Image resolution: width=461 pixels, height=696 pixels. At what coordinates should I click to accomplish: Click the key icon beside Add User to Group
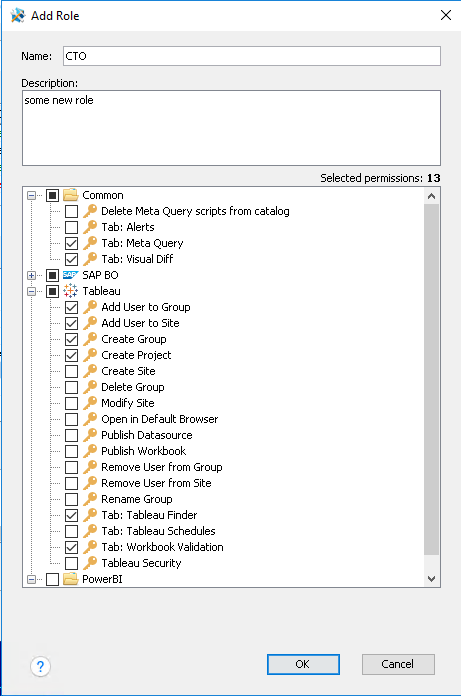pos(90,307)
